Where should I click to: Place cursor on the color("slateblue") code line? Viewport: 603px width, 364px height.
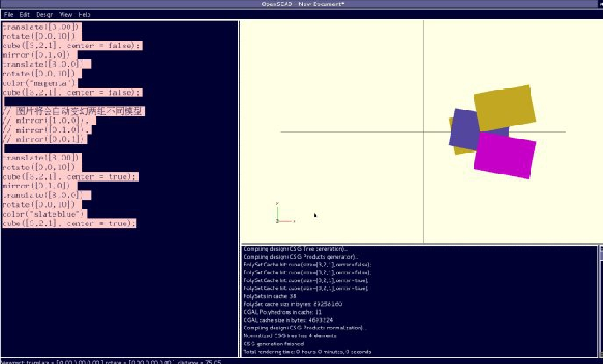pyautogui.click(x=43, y=214)
